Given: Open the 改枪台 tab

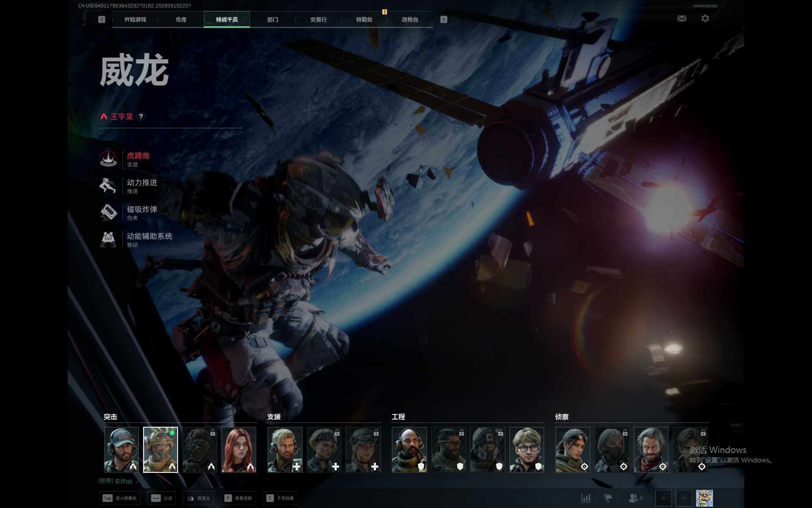Looking at the screenshot, I should 410,19.
